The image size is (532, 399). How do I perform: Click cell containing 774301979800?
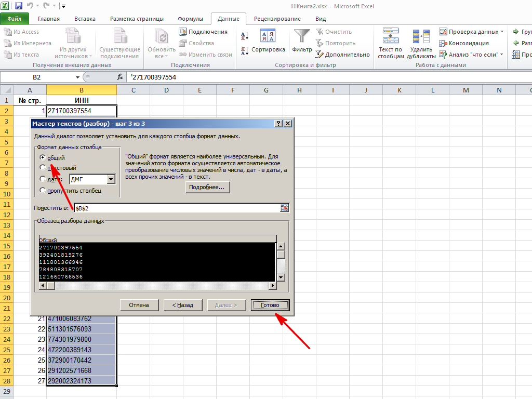coord(82,339)
